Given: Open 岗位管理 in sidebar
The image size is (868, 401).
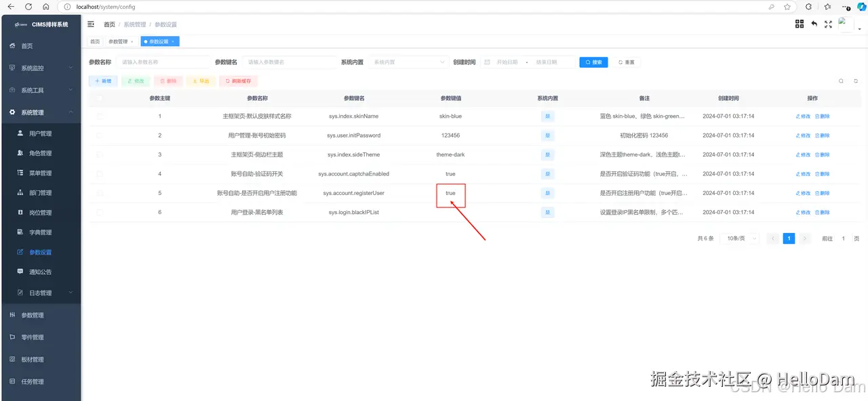Looking at the screenshot, I should [x=41, y=213].
